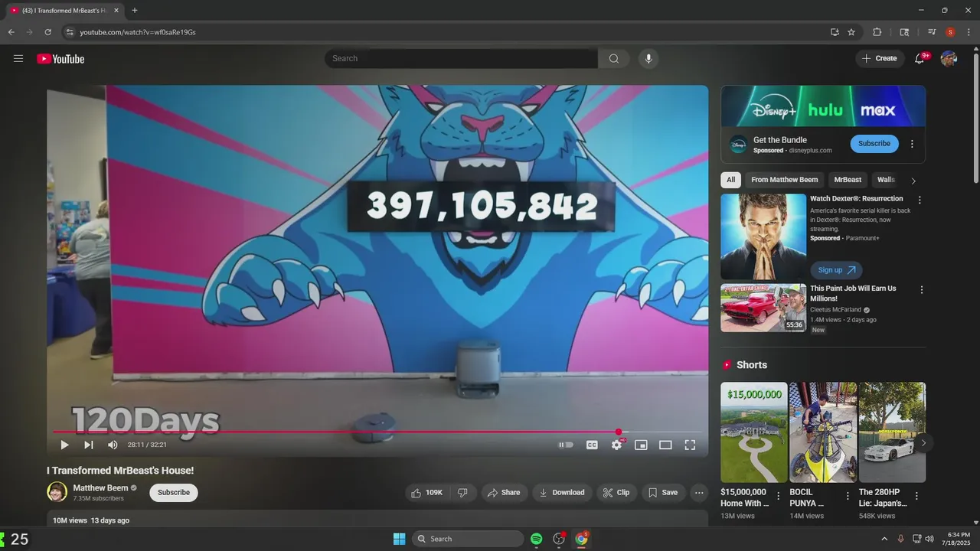Select the MrBeast filter chip

[x=848, y=180]
